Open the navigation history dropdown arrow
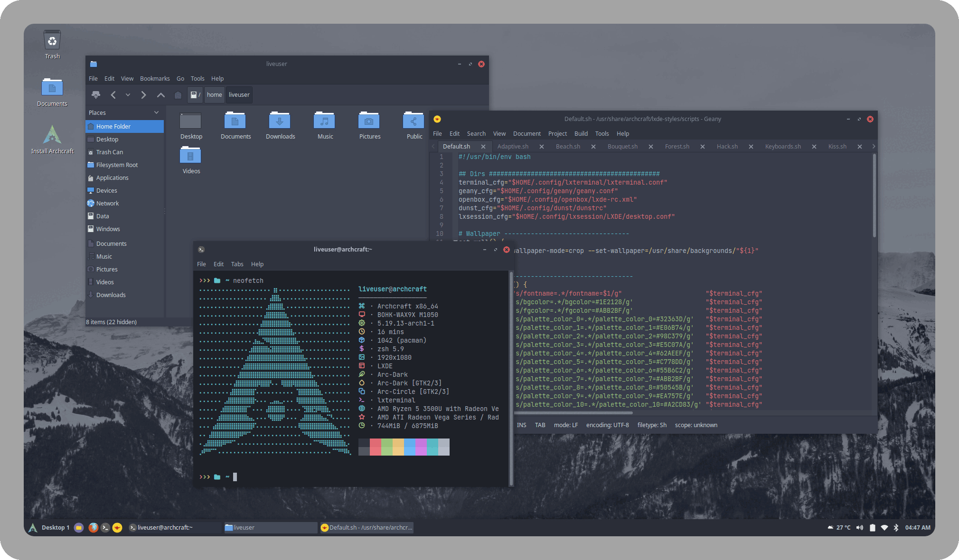959x560 pixels. pos(128,95)
